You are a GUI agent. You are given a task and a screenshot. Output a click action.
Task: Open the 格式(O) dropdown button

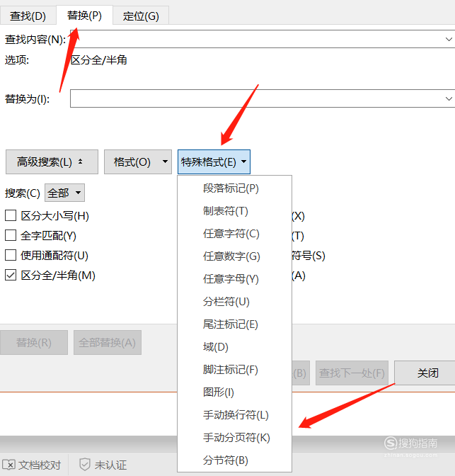coord(138,161)
